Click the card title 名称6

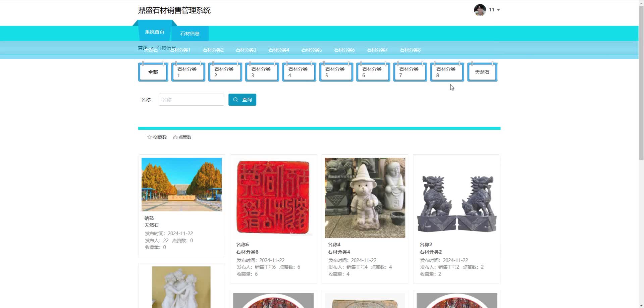pos(243,245)
